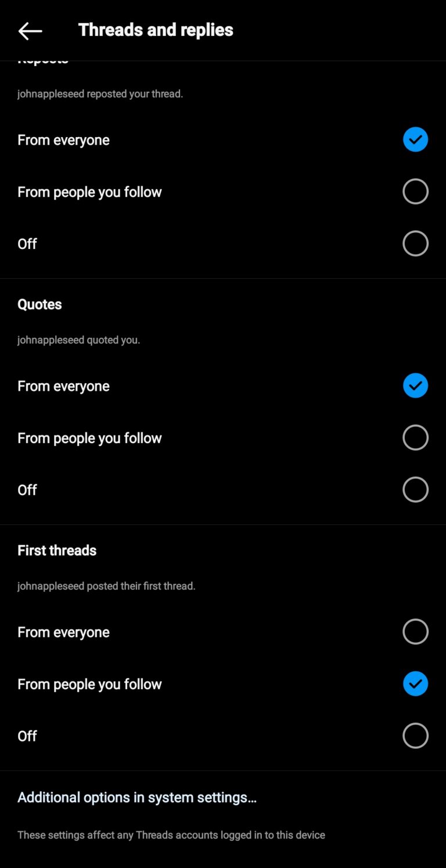Tap the Quotes section header
Viewport: 446px width, 868px height.
(39, 304)
